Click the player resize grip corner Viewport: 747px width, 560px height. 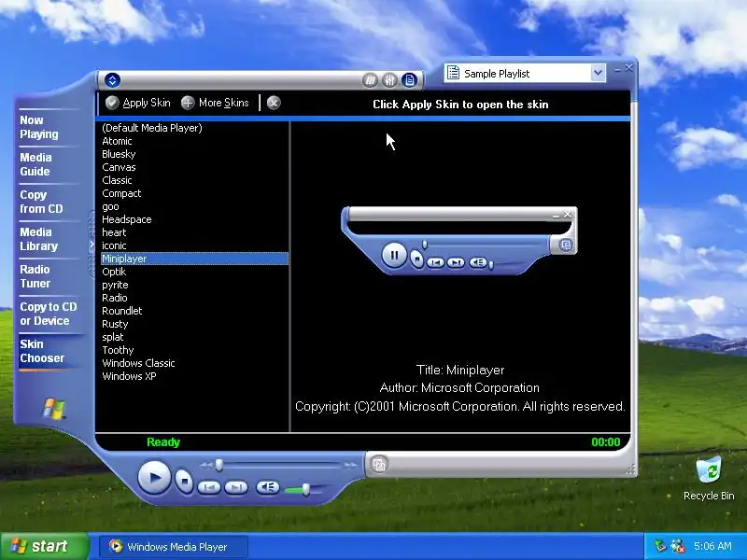pyautogui.click(x=631, y=470)
